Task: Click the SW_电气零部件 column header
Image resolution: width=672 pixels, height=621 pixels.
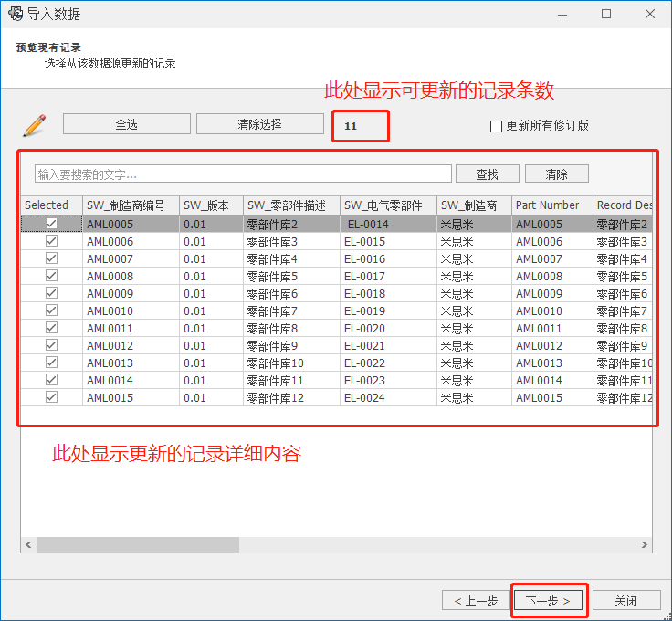Action: (387, 205)
